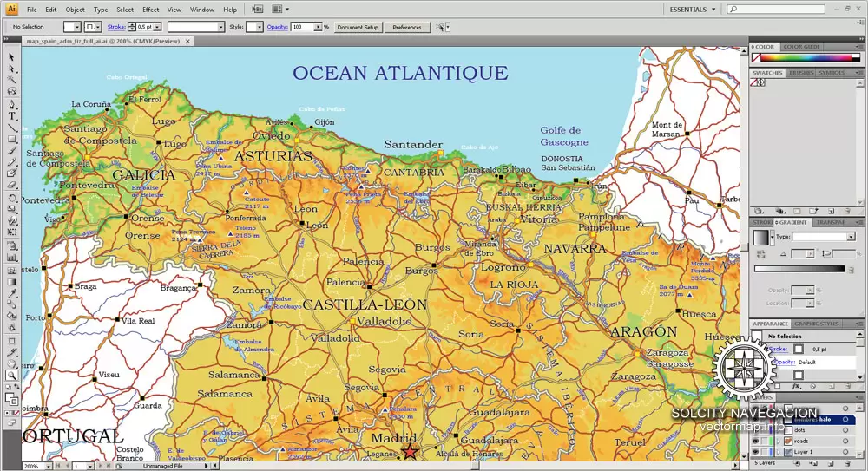This screenshot has width=868, height=471.
Task: Click the Opacity link in control bar
Action: tap(278, 27)
